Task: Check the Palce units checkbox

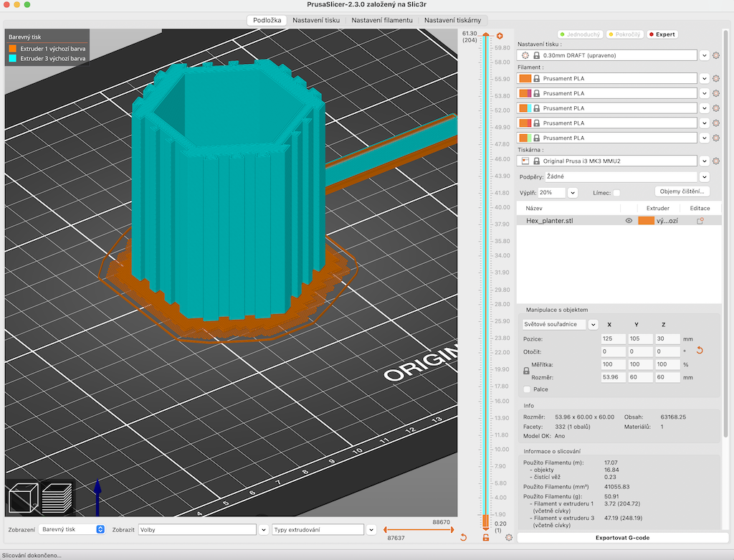Action: [528, 389]
